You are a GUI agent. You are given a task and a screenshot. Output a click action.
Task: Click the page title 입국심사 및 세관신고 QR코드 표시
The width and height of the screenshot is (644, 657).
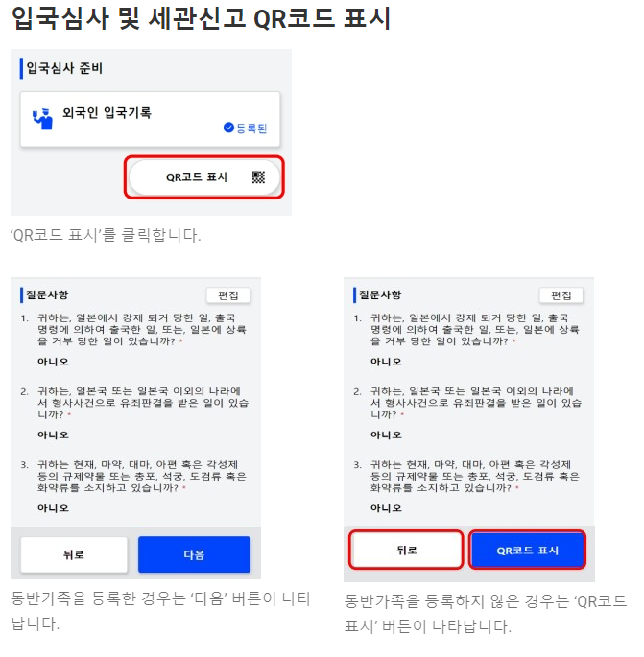click(x=201, y=18)
